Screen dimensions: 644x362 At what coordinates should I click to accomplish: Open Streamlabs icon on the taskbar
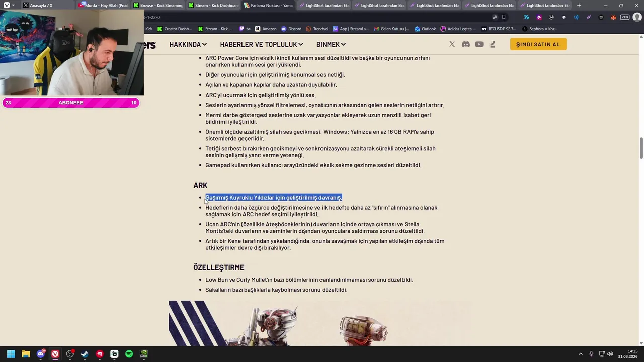[x=114, y=354]
